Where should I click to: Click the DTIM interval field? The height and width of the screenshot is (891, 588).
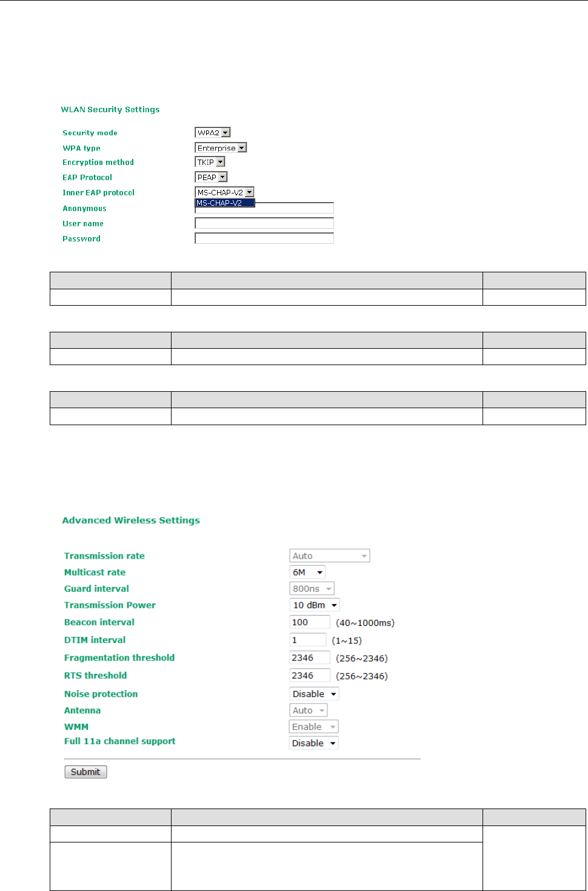(308, 640)
